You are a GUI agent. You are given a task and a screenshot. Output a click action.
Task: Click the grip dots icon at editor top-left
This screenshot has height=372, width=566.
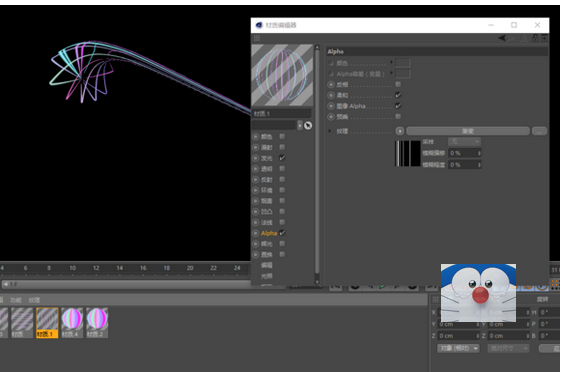(x=257, y=38)
